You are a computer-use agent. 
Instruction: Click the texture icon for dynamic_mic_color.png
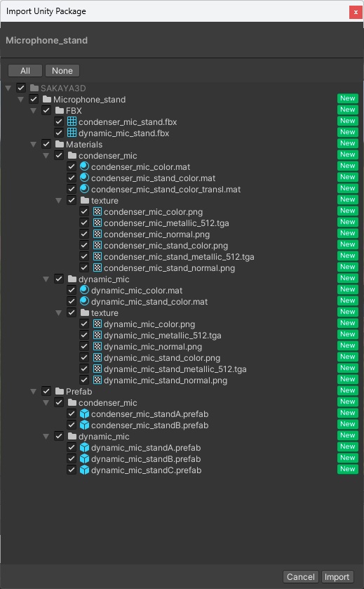[97, 324]
